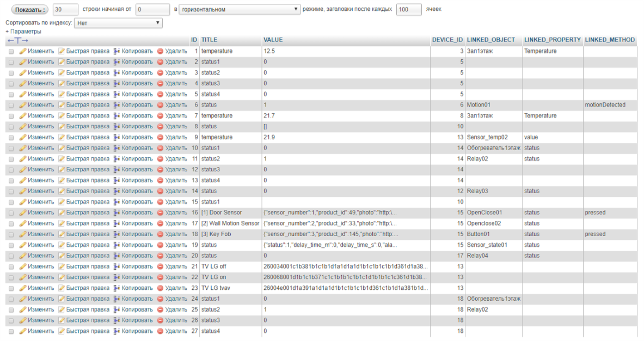The height and width of the screenshot is (341, 644).
Task: Click the delete icon for the TV LG tvav row
Action: 160,288
